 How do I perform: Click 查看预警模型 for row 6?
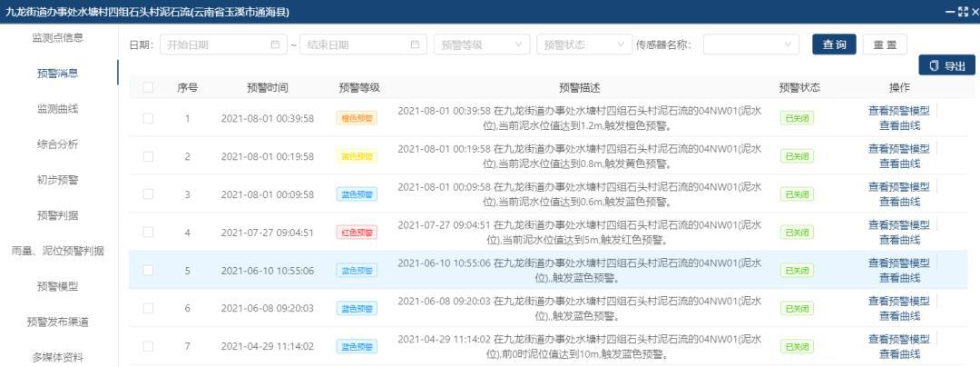898,302
